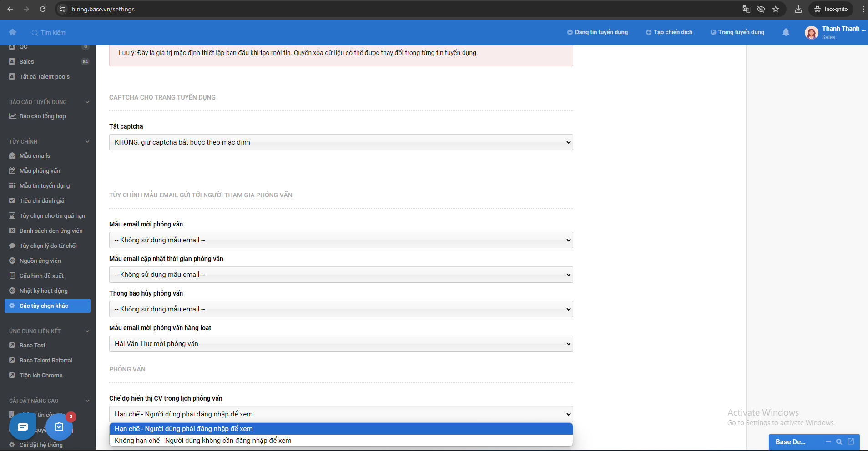Image resolution: width=868 pixels, height=451 pixels.
Task: Open Mẫu emails envelope icon
Action: 12,155
